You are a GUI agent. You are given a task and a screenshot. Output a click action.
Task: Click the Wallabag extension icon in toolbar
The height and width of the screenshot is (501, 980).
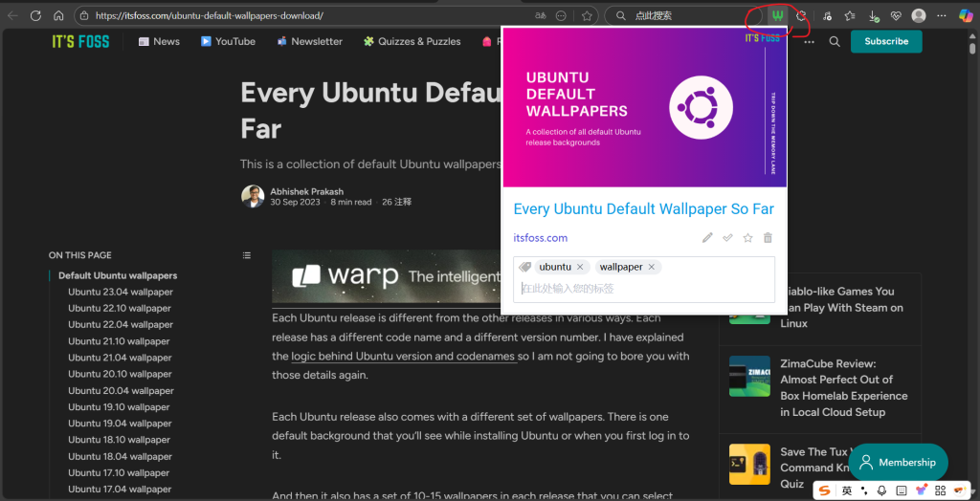[779, 16]
